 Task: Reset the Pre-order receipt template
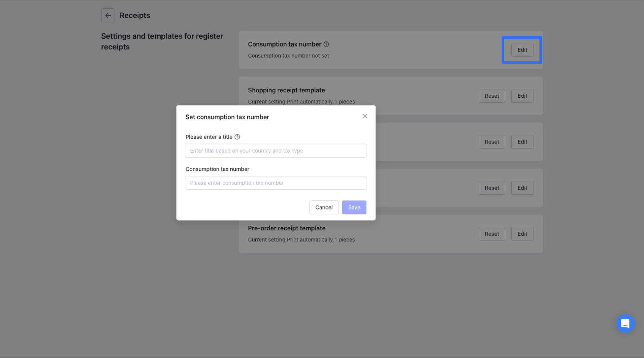pos(492,234)
